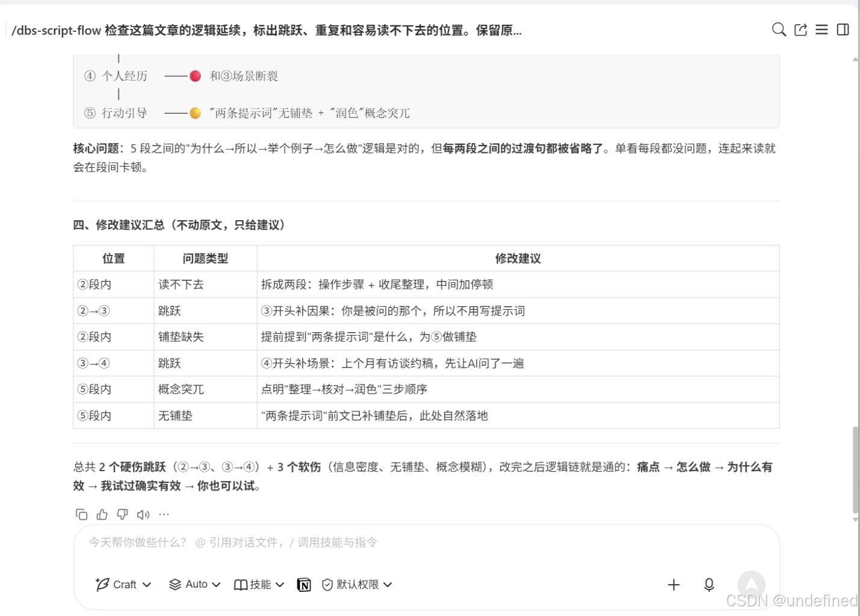Expand the 技能 dropdown
The height and width of the screenshot is (616, 860).
coord(259,585)
